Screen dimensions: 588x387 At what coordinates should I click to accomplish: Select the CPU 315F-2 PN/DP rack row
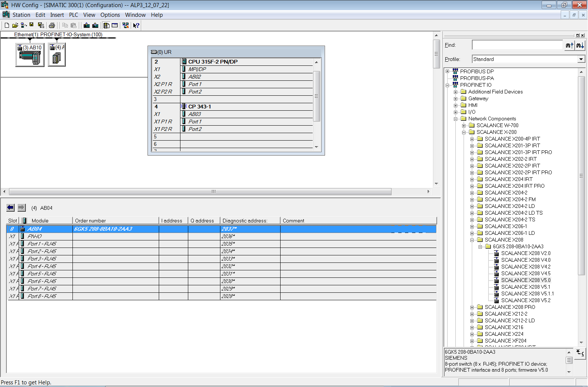tap(233, 62)
